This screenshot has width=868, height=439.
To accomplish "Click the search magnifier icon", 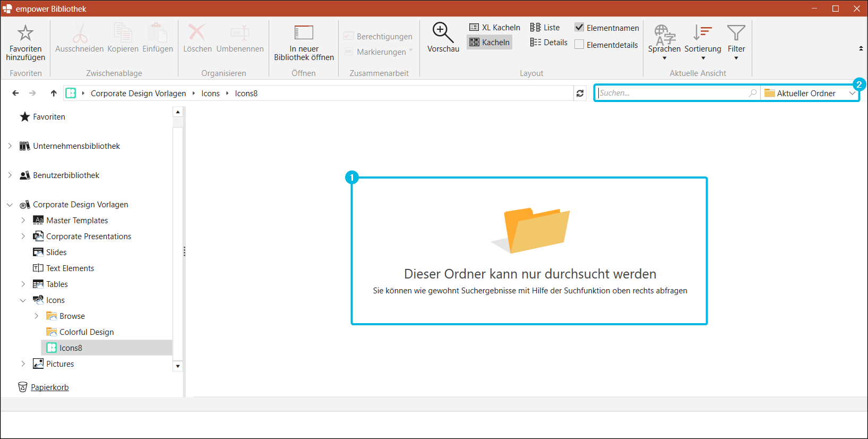I will 752,93.
